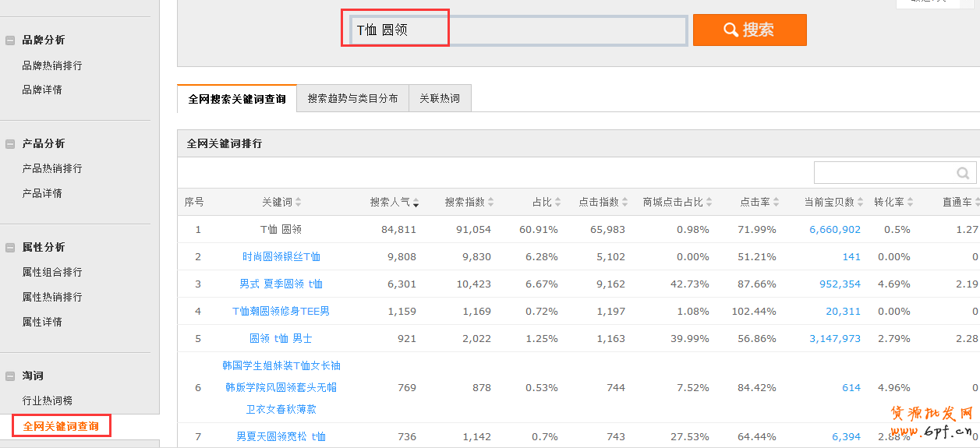
Task: Collapse the 属性分析 sidebar section
Action: click(x=10, y=248)
